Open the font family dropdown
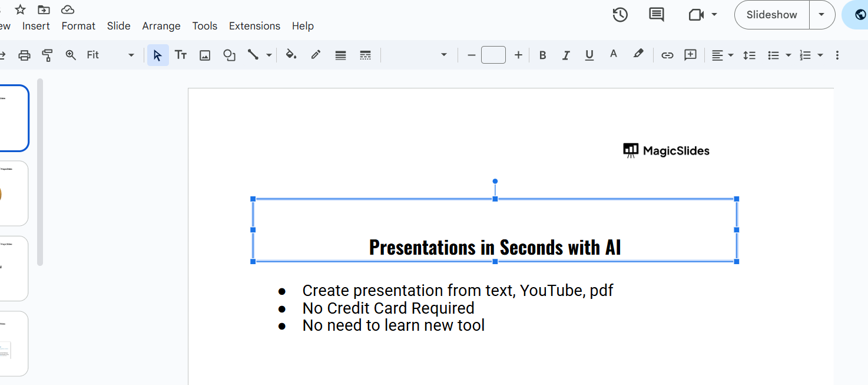 pyautogui.click(x=415, y=55)
